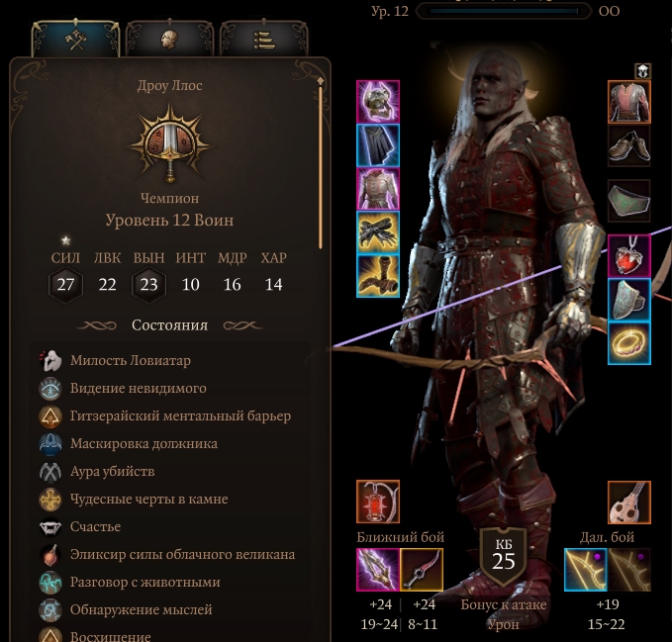Switch to the character head profile tab

pyautogui.click(x=169, y=40)
